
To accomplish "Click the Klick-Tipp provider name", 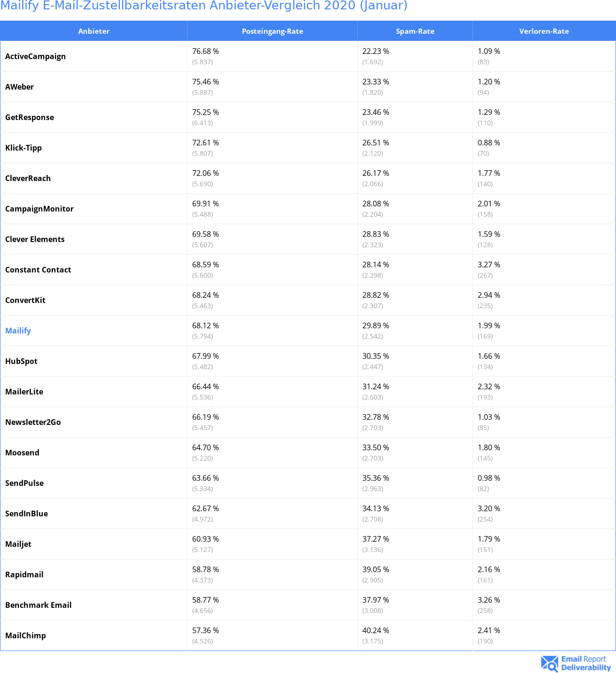I will point(23,148).
